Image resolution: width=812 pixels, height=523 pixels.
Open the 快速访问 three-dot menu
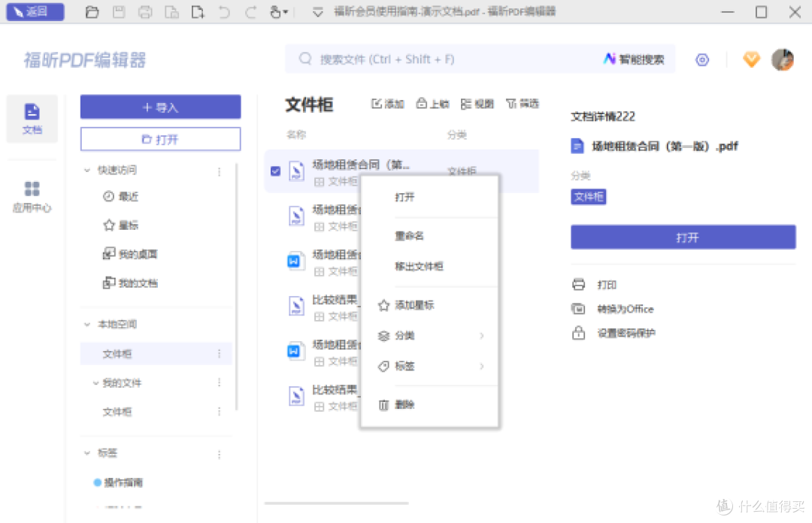[x=219, y=171]
